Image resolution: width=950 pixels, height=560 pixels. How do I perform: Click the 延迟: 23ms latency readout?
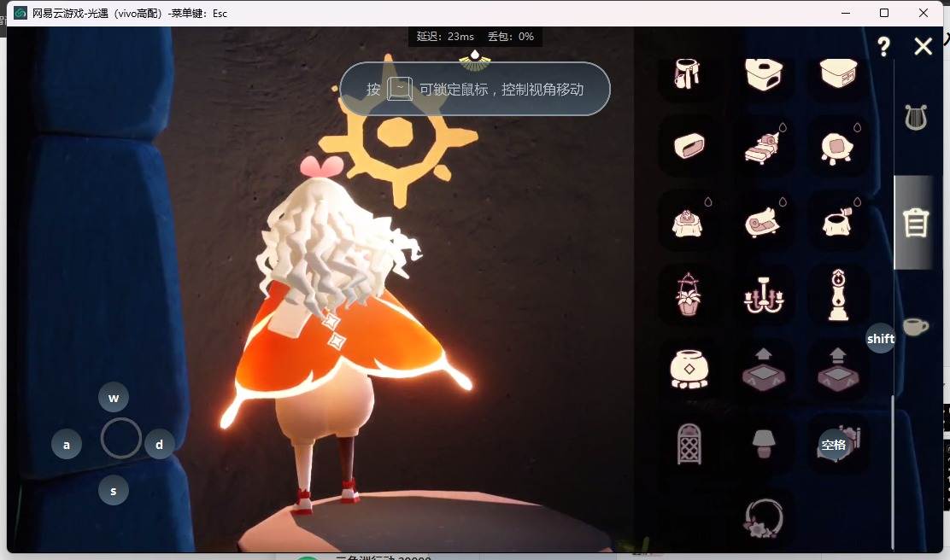tap(445, 37)
